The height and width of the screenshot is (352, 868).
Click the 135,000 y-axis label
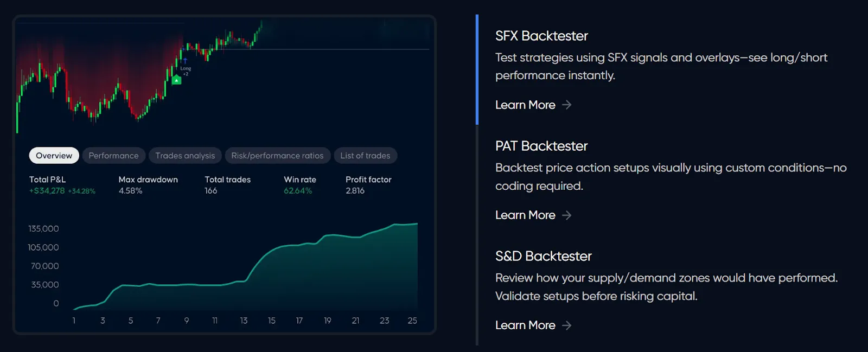(x=43, y=229)
